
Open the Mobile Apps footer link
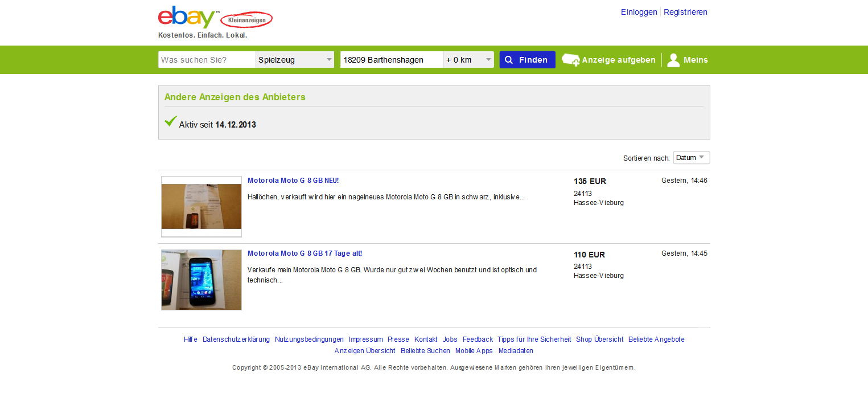474,351
